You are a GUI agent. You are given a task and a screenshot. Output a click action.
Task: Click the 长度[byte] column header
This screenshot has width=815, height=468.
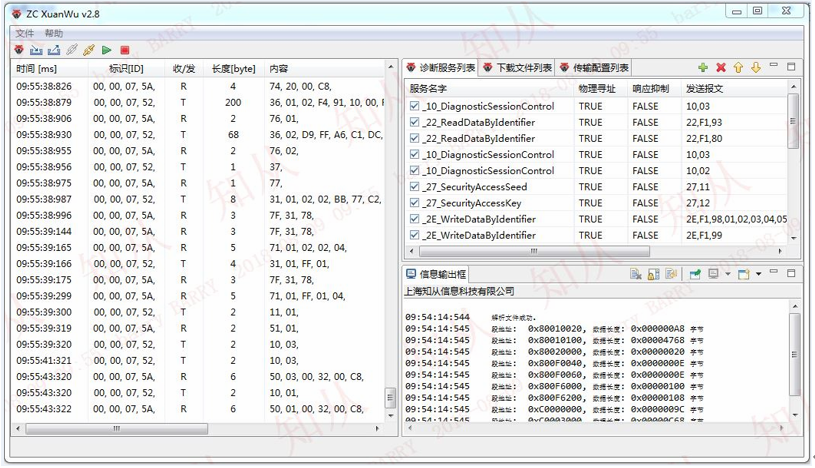tap(233, 69)
